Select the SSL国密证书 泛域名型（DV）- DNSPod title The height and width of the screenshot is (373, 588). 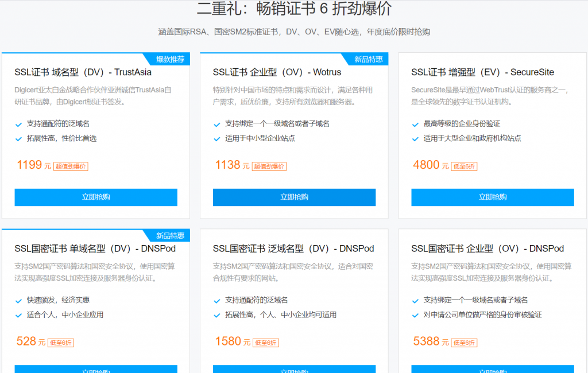tap(293, 248)
